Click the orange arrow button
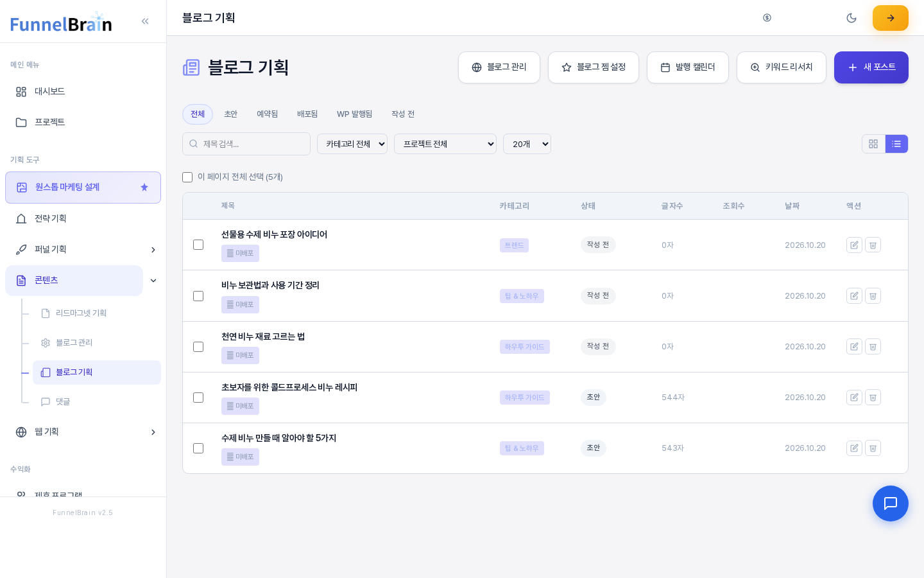The height and width of the screenshot is (578, 924). [891, 18]
